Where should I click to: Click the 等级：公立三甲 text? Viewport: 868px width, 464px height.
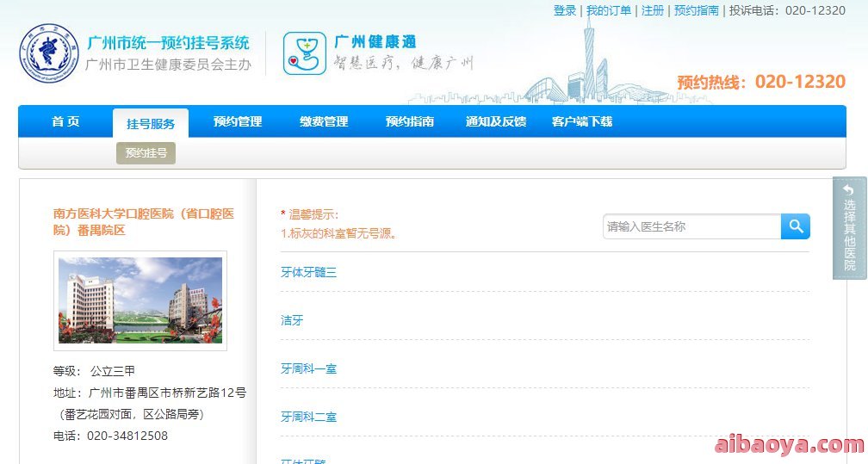pos(94,371)
